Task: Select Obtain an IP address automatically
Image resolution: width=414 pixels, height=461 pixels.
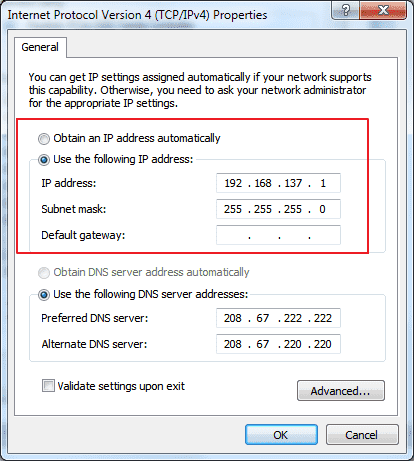Action: click(44, 139)
